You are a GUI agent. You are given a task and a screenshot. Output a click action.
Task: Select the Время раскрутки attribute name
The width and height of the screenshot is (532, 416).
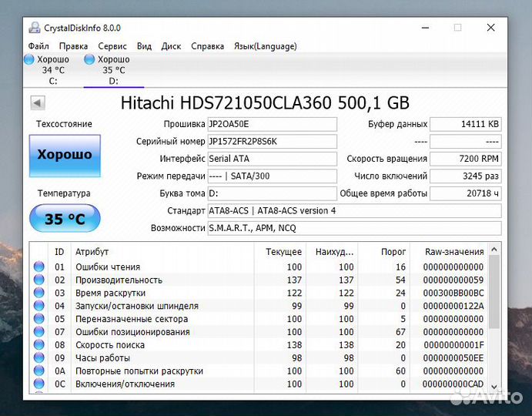[x=111, y=293]
